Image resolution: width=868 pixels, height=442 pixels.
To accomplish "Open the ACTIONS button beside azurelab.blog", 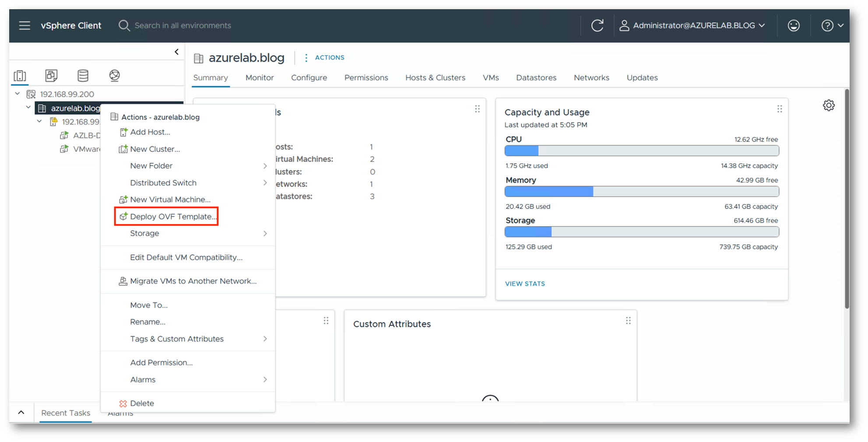I will pyautogui.click(x=324, y=58).
